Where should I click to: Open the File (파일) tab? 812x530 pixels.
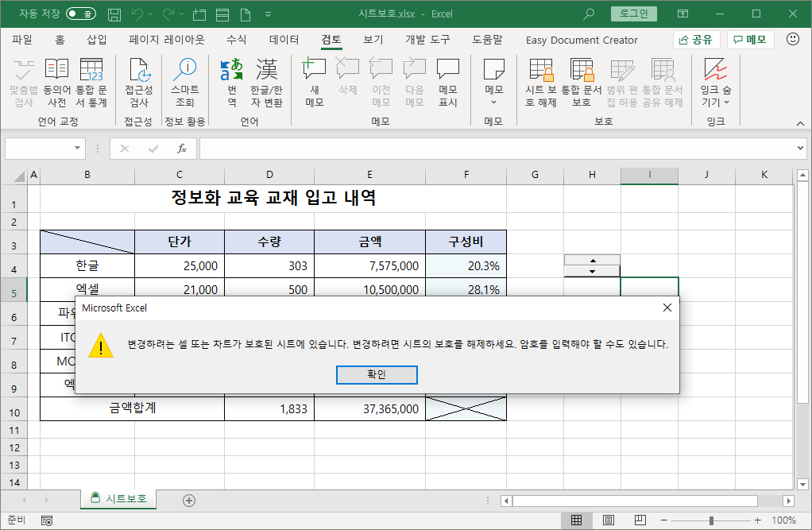click(x=21, y=40)
